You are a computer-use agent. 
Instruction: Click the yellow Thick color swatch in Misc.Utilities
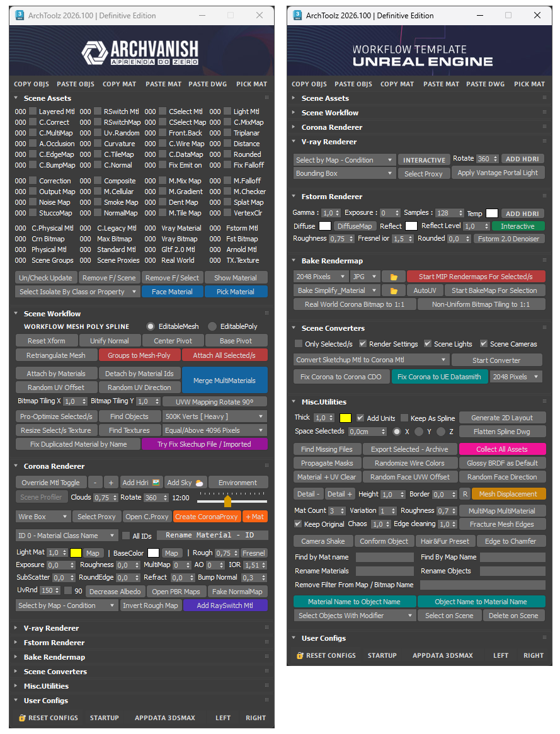tap(345, 418)
